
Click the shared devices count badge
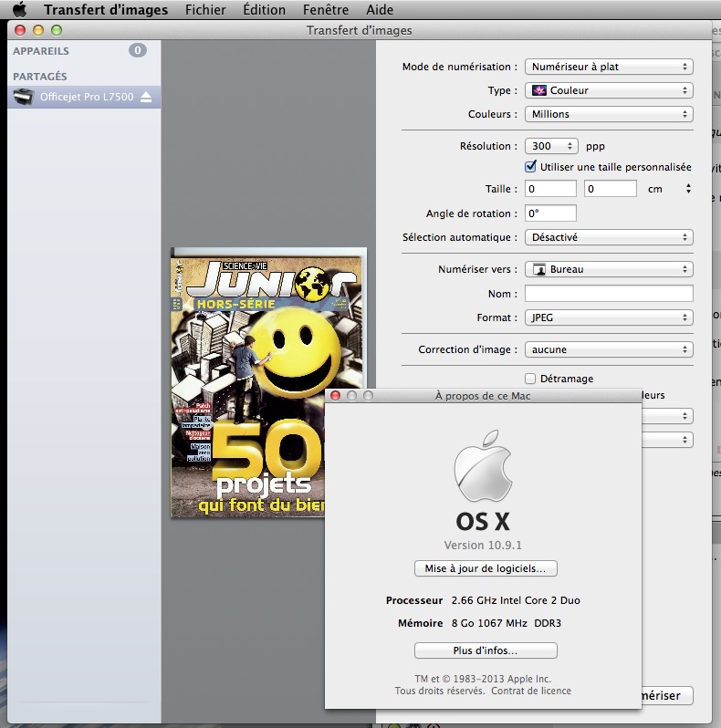tap(137, 51)
